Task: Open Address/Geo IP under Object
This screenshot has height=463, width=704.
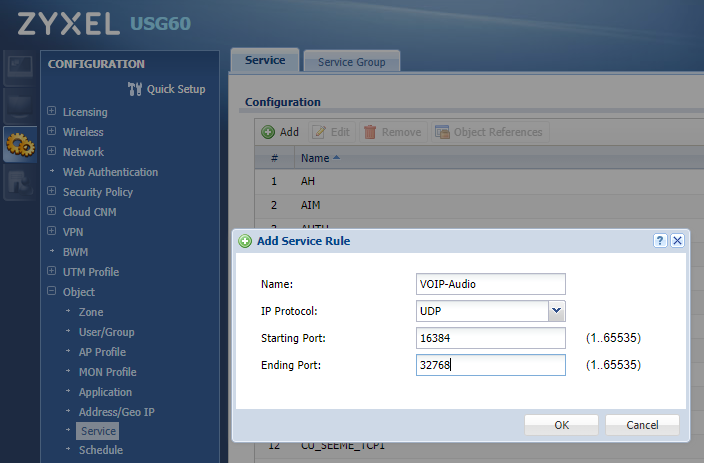Action: pos(116,412)
